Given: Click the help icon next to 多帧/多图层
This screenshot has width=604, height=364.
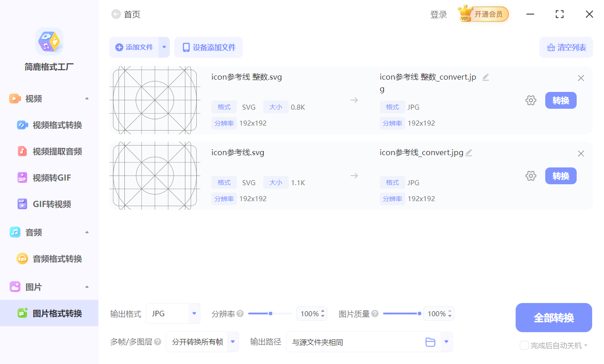Looking at the screenshot, I should tap(158, 342).
